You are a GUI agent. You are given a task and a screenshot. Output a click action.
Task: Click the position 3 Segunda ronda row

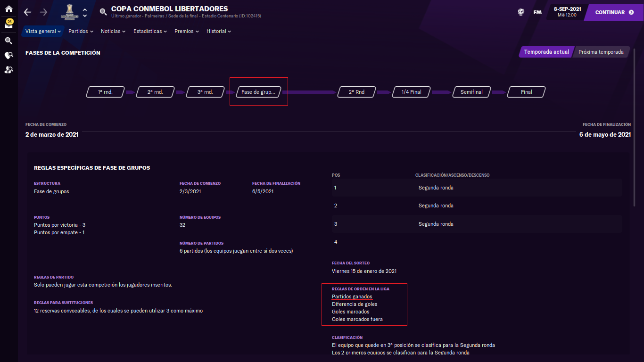coord(477,224)
